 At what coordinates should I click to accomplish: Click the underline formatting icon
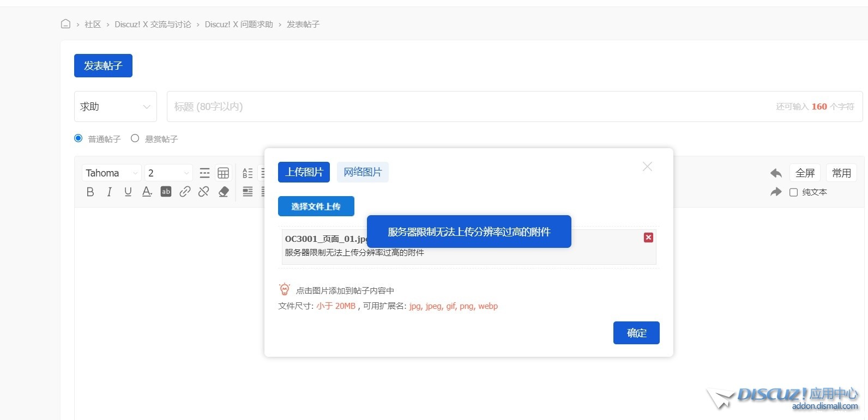tap(128, 192)
